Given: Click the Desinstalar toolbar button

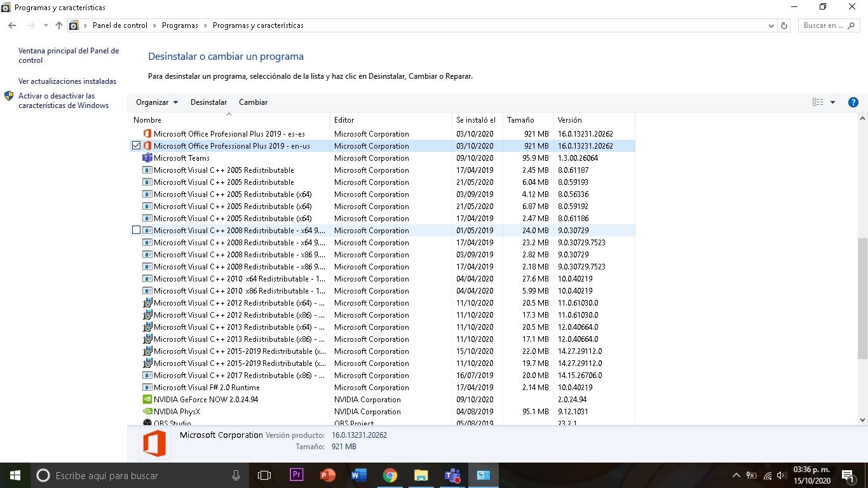Looking at the screenshot, I should [x=208, y=102].
